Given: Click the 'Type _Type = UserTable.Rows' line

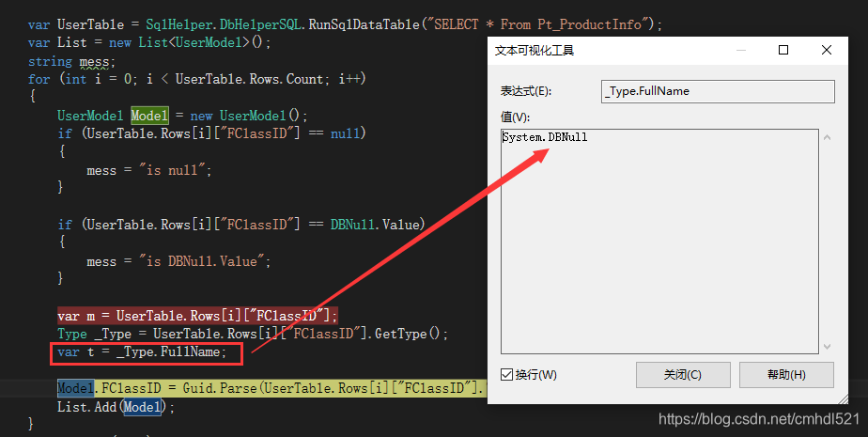Looking at the screenshot, I should 253,334.
